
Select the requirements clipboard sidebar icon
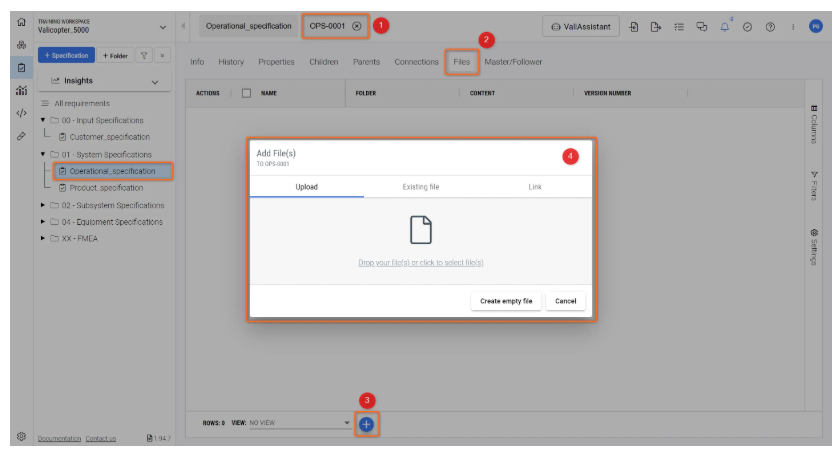tap(21, 68)
